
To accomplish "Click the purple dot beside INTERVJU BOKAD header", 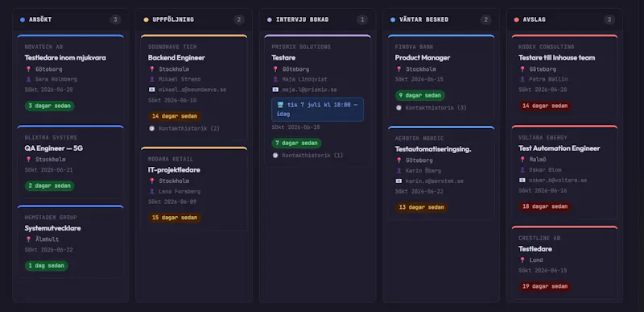I will point(270,19).
